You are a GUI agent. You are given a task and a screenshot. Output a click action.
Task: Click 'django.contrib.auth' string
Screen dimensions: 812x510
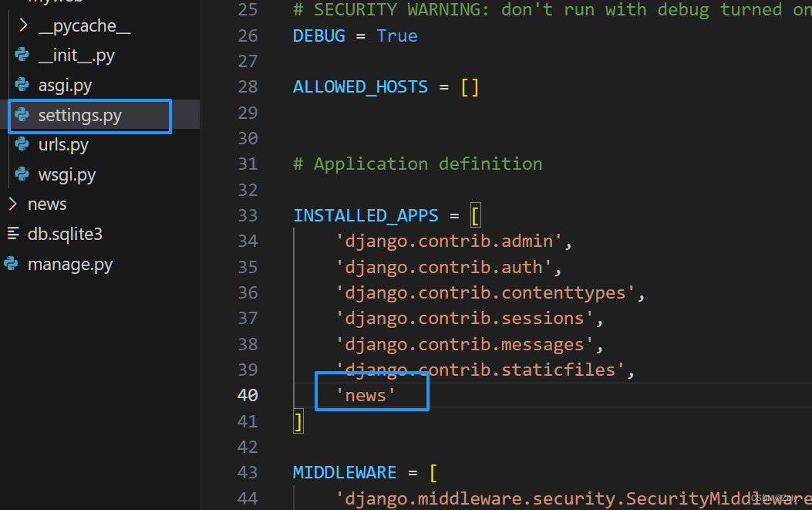click(444, 267)
